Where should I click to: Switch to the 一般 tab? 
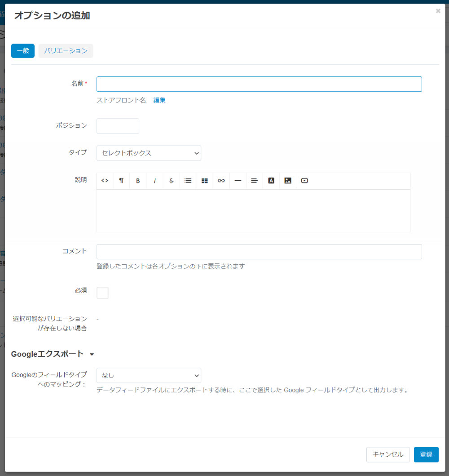pyautogui.click(x=23, y=51)
